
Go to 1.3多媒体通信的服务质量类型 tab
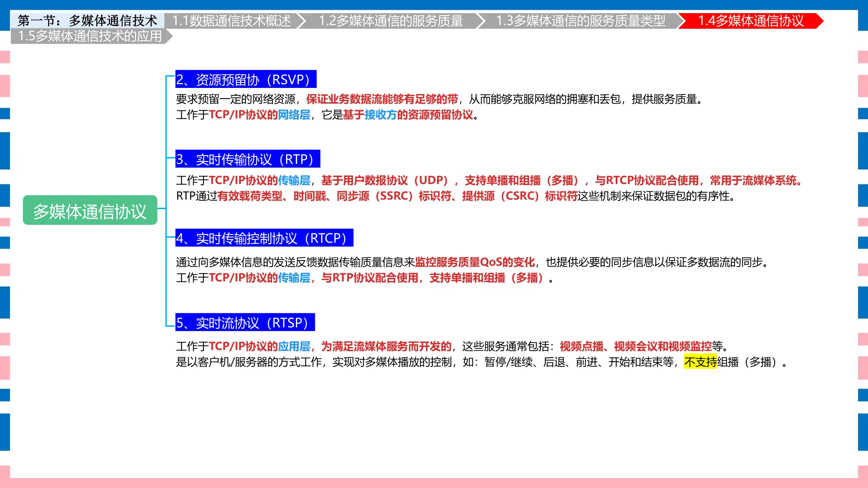(582, 21)
